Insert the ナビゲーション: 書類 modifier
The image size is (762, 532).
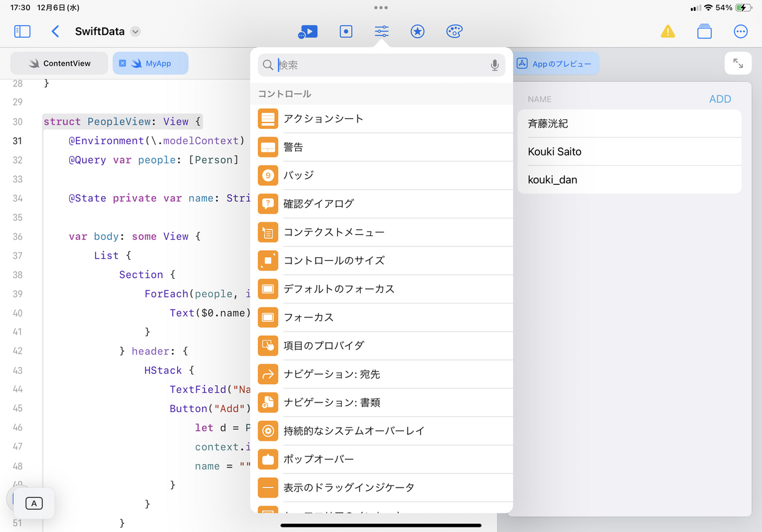tap(381, 402)
